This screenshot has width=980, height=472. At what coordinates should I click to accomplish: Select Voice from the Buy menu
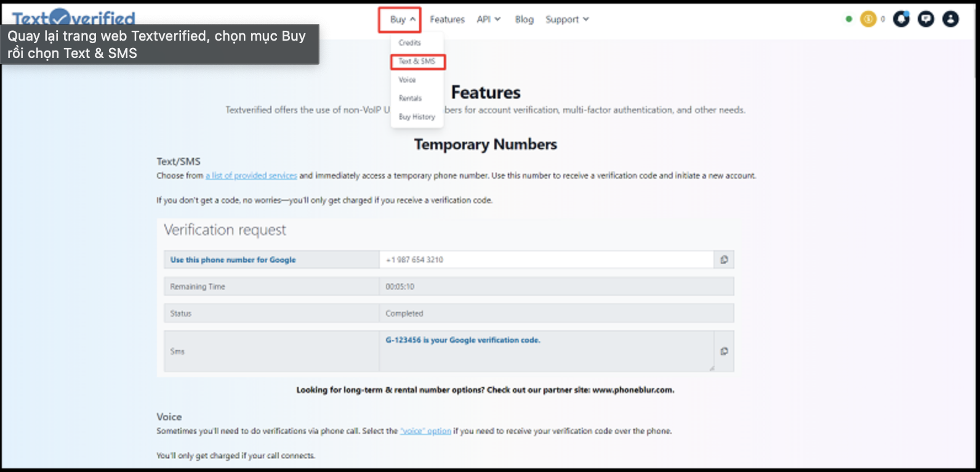point(407,80)
